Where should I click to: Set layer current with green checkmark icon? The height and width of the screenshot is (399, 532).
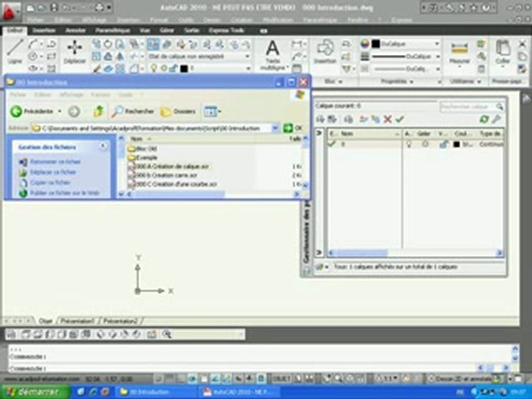[400, 119]
